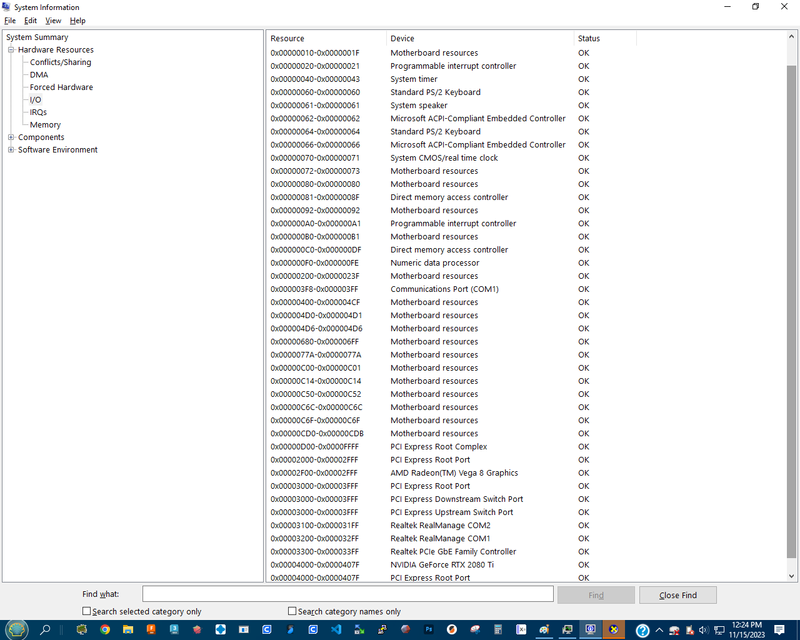The image size is (800, 640).
Task: Select the I/O category
Action: pyautogui.click(x=35, y=100)
